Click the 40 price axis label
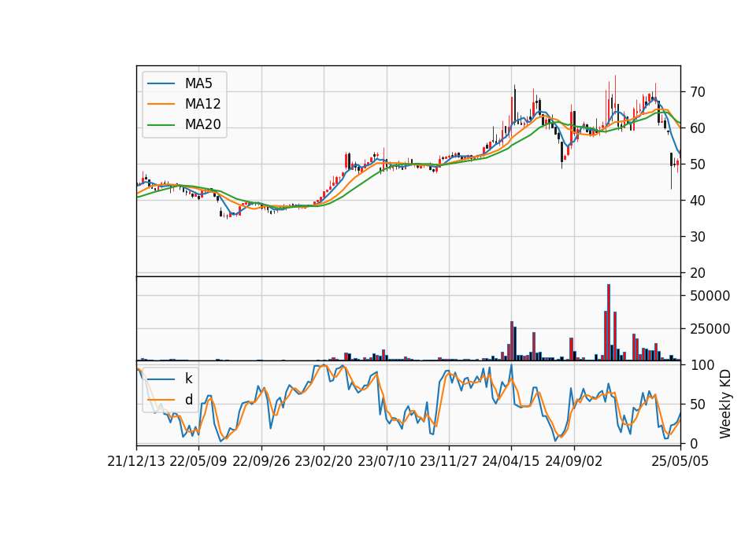This screenshot has width=756, height=543. [697, 201]
